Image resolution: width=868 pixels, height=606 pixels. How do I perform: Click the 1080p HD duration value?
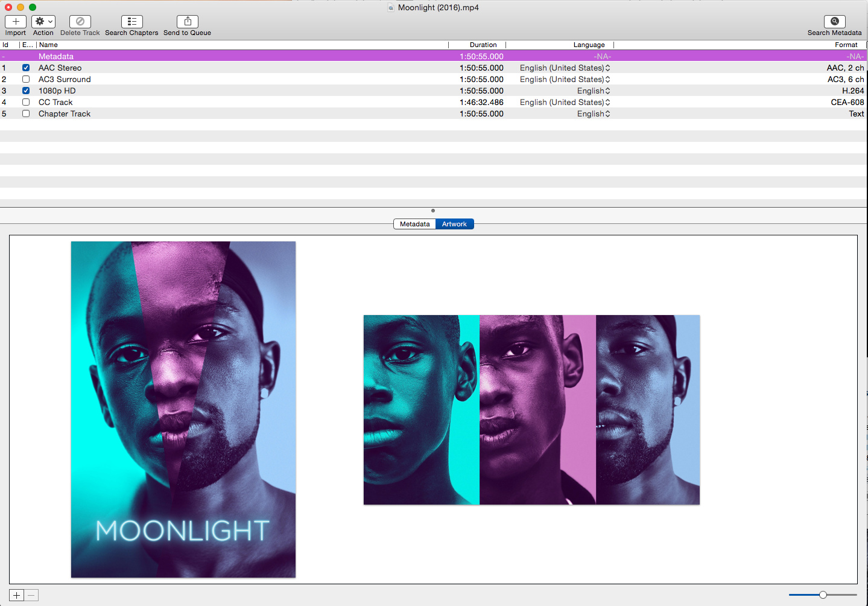pyautogui.click(x=481, y=91)
